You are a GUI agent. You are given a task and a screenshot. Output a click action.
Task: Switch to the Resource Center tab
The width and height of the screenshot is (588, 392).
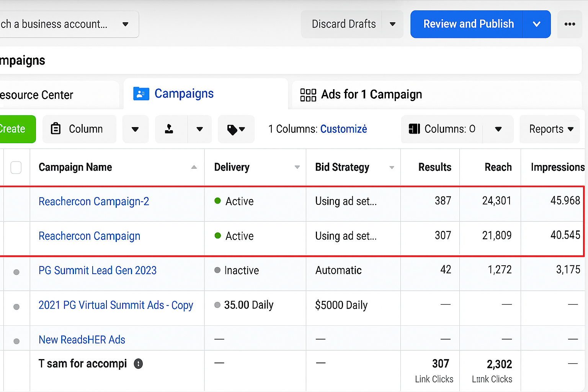pyautogui.click(x=59, y=95)
